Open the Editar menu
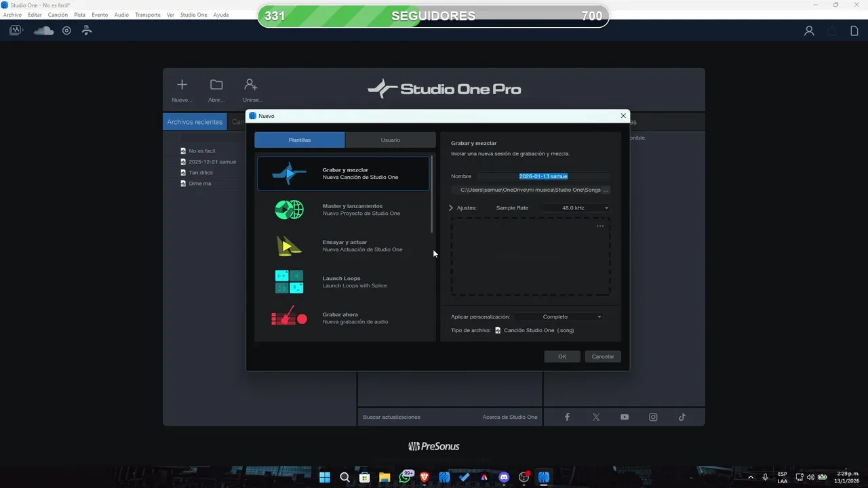Image resolution: width=868 pixels, height=488 pixels. [x=35, y=15]
